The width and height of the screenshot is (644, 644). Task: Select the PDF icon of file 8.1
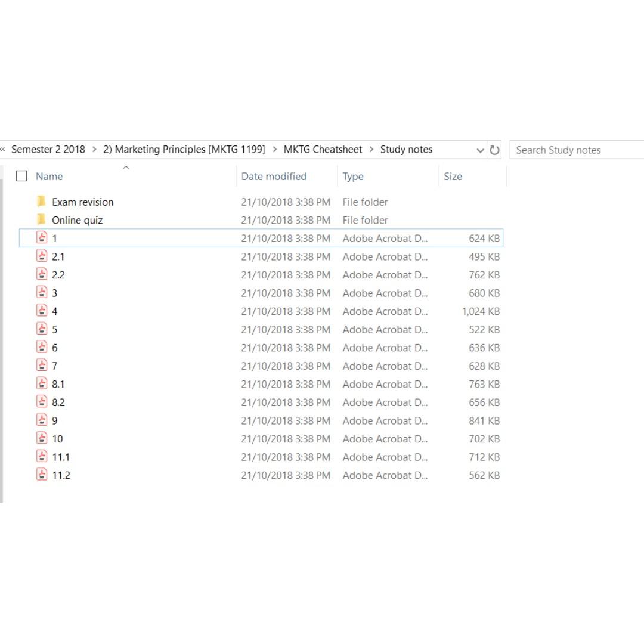coord(42,384)
